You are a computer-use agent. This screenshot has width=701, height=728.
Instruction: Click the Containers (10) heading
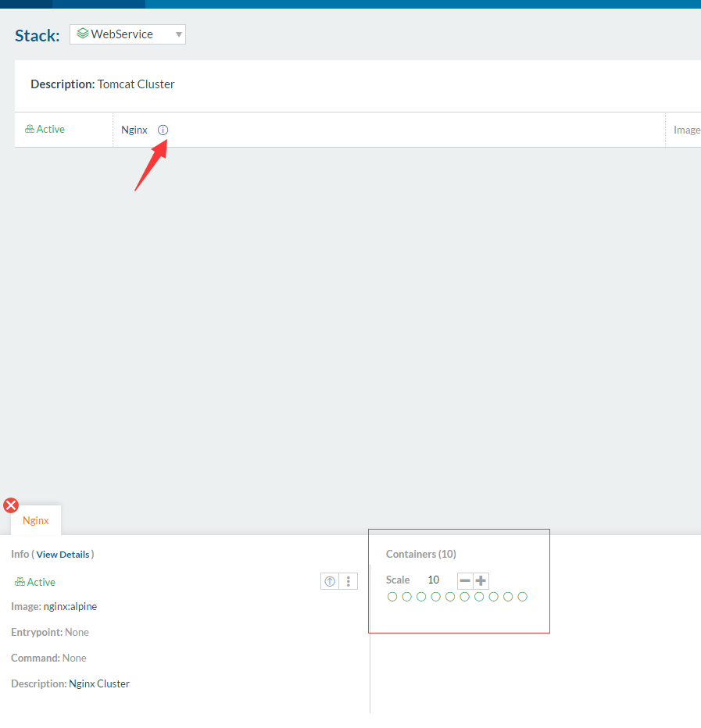pos(420,554)
